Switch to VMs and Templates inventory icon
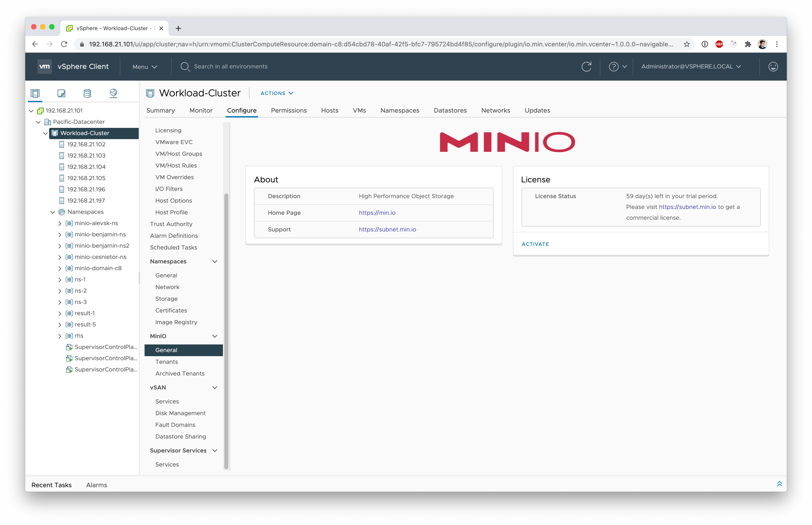Image resolution: width=812 pixels, height=525 pixels. coord(61,93)
